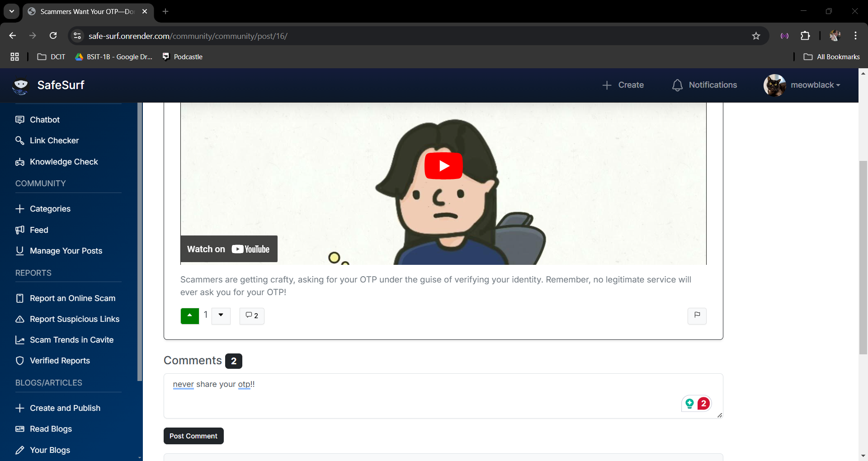
Task: Play the embedded YouTube video
Action: [x=443, y=166]
